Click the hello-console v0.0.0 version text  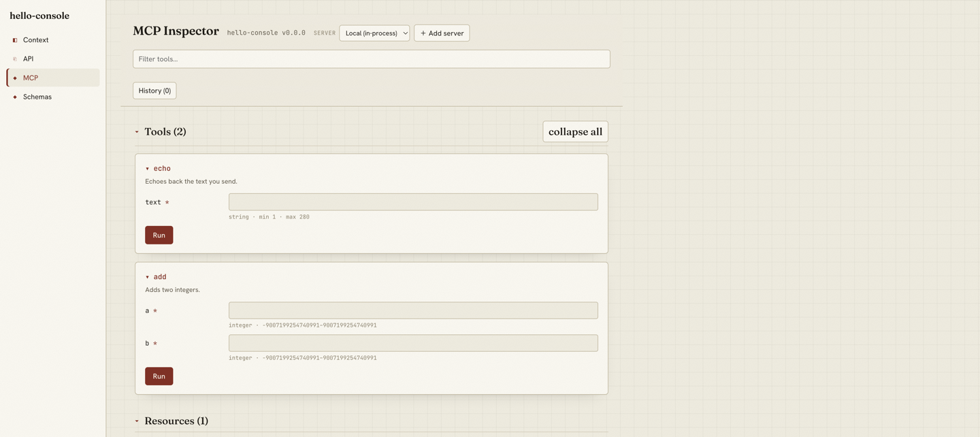[266, 33]
